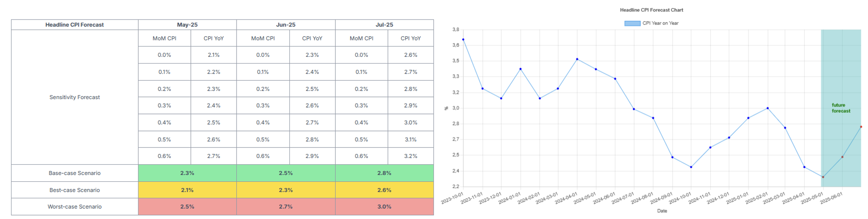Click the Headline CPI Forecast Chart title

point(651,10)
